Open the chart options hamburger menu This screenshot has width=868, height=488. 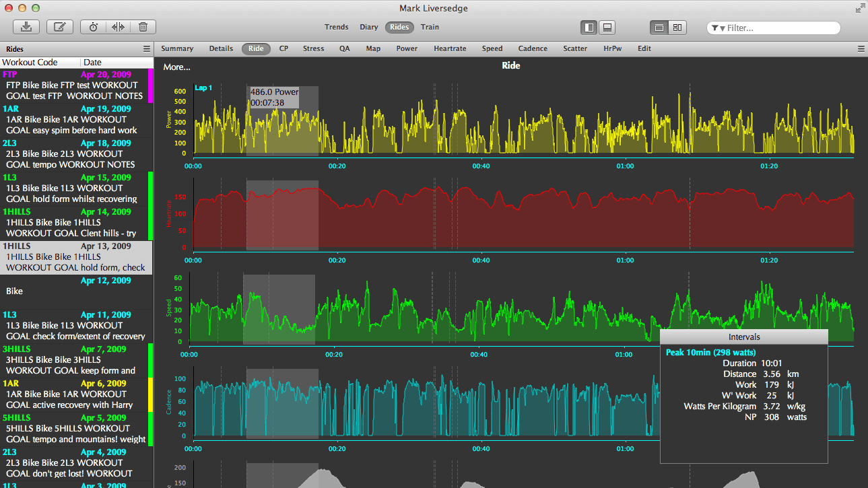pyautogui.click(x=860, y=48)
